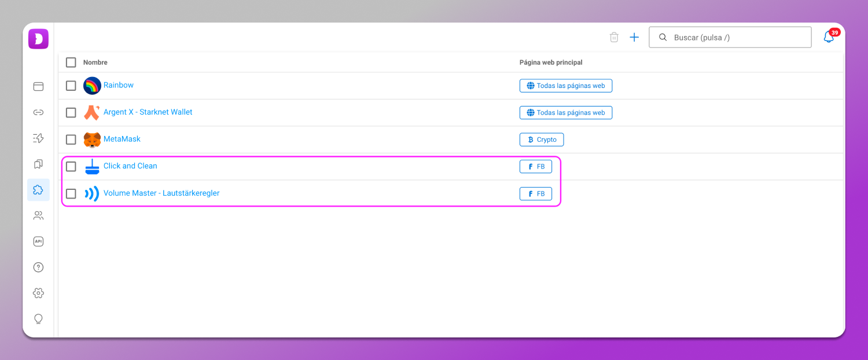The width and height of the screenshot is (868, 360).
Task: Click the lightbulb icon in sidebar
Action: point(38,319)
